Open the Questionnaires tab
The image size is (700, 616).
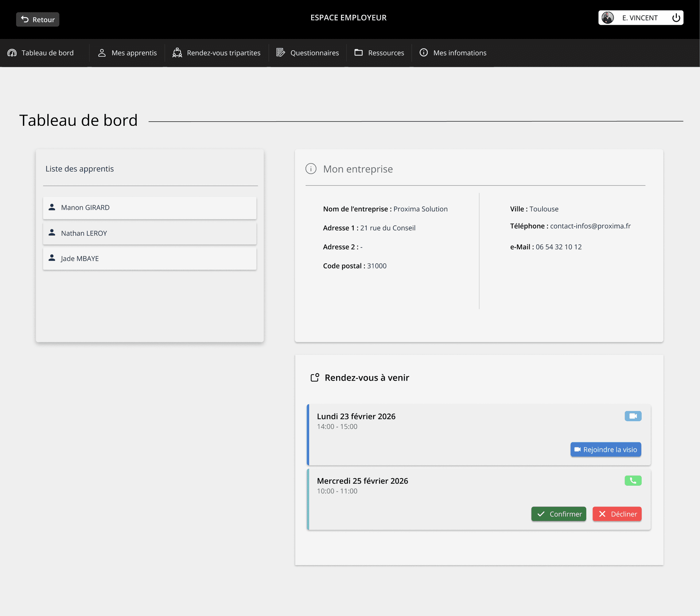point(307,53)
